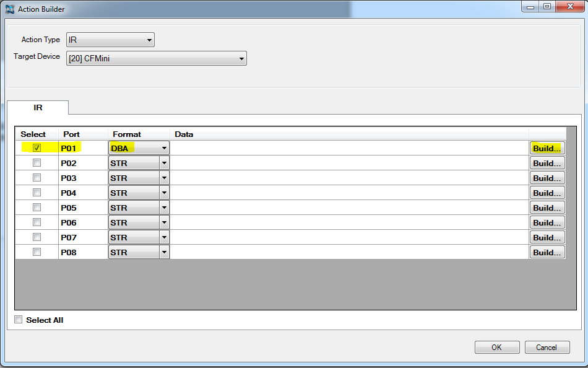Screen dimensions: 588x368
Task: Click the P01 Data field
Action: [x=349, y=148]
